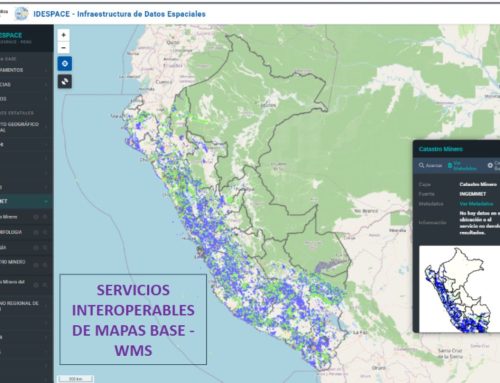Toggle the rightmost icon on CATASTRO MINERO row
The image size is (500, 383).
[45, 265]
